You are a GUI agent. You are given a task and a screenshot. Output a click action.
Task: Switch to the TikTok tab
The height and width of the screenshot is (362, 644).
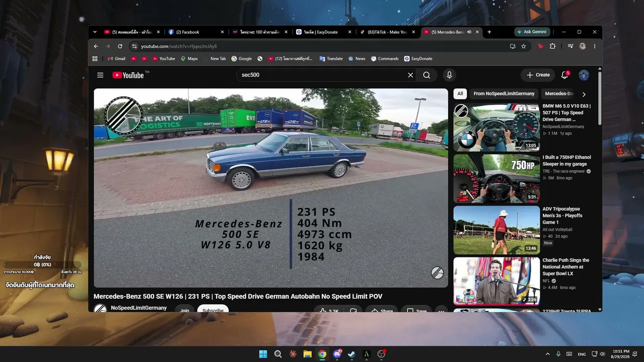pos(387,32)
